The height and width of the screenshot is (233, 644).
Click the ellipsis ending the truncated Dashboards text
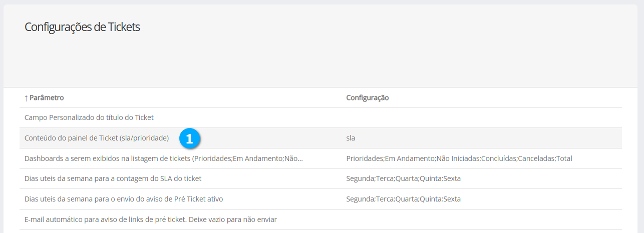pos(300,159)
